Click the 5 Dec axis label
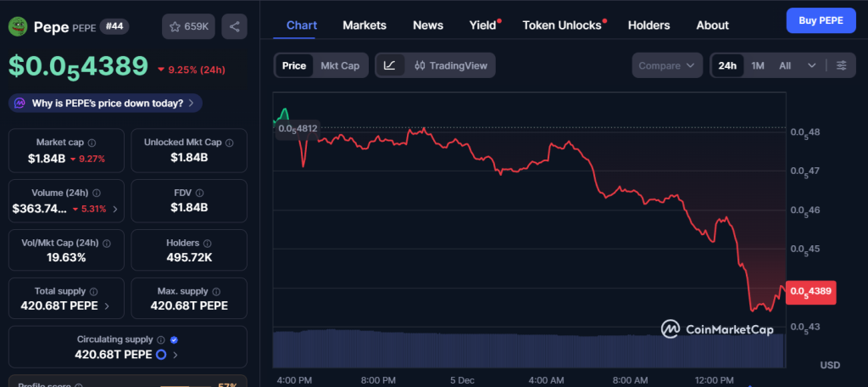 point(462,381)
